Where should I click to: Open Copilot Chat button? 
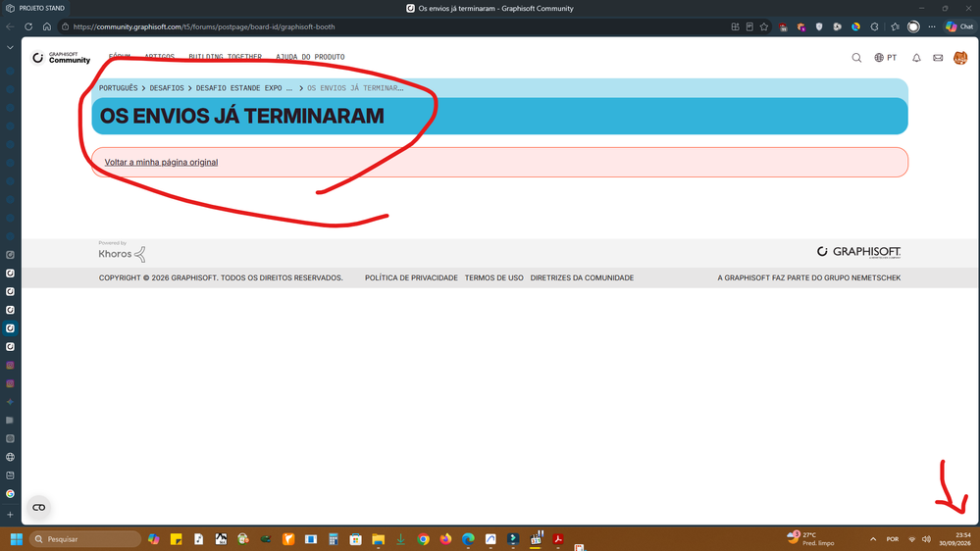[x=959, y=26]
